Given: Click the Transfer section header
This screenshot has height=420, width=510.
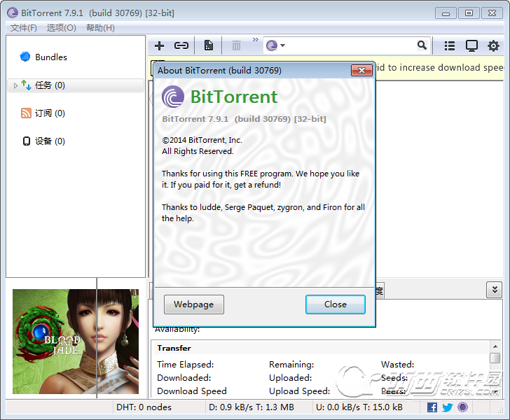Looking at the screenshot, I should pos(174,348).
